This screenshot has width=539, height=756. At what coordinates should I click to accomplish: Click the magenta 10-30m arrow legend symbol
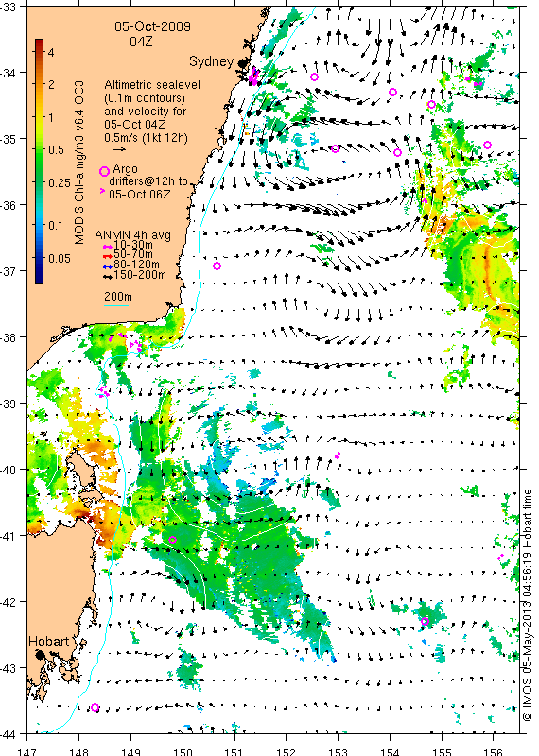(x=108, y=247)
